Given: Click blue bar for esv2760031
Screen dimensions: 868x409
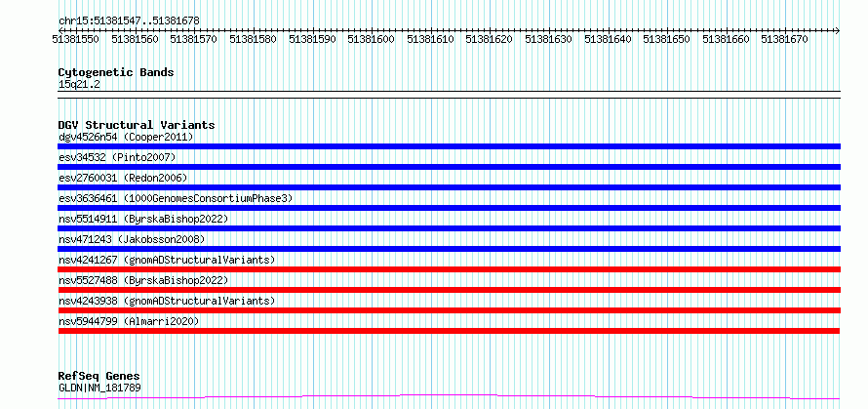Looking at the screenshot, I should point(449,187).
